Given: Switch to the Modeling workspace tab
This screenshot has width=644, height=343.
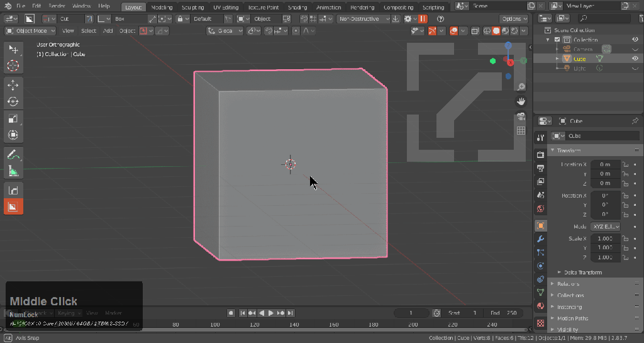Looking at the screenshot, I should pyautogui.click(x=162, y=8).
